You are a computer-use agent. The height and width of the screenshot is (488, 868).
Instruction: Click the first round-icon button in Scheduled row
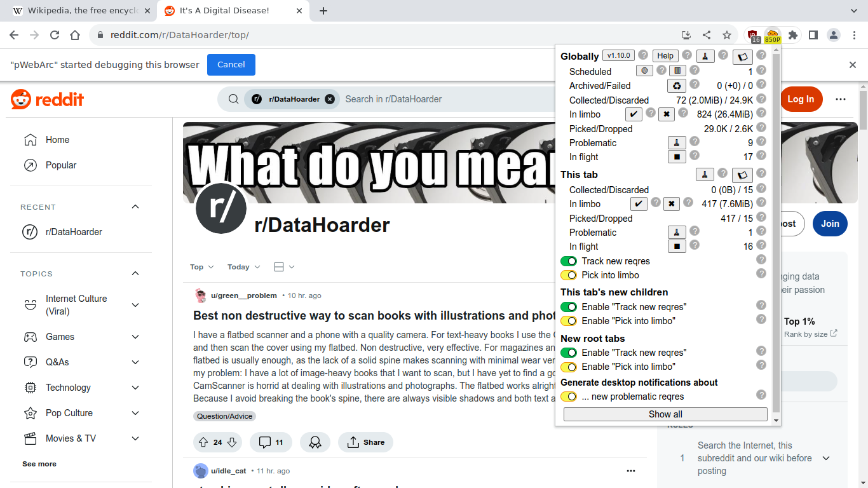(x=644, y=71)
